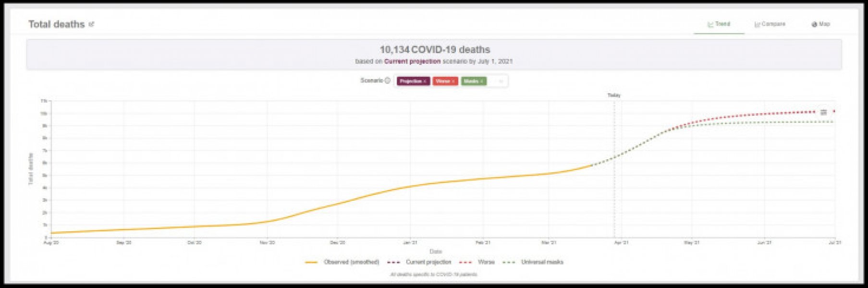
Task: Click the external link icon beside Total deaths
Action: point(91,24)
